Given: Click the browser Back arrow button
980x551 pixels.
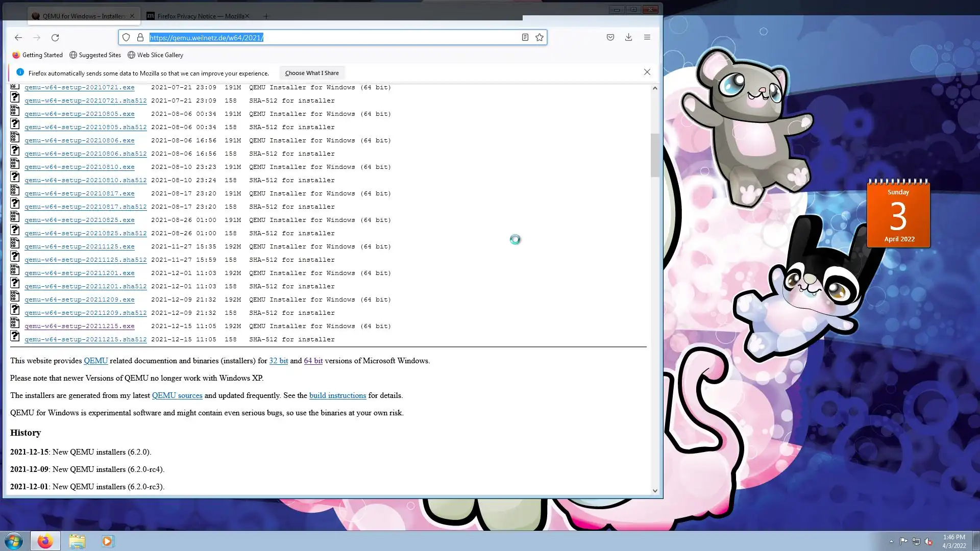Looking at the screenshot, I should pos(18,37).
